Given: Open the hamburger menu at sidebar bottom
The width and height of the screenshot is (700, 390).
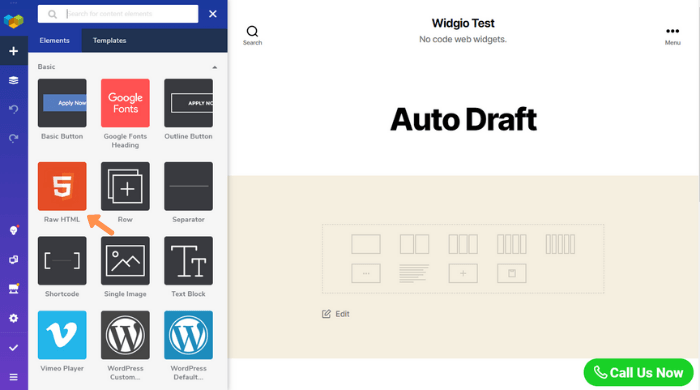Looking at the screenshot, I should [13, 377].
